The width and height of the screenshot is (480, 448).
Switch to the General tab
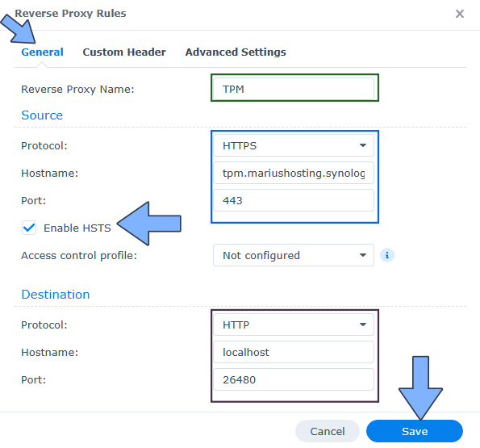click(42, 52)
